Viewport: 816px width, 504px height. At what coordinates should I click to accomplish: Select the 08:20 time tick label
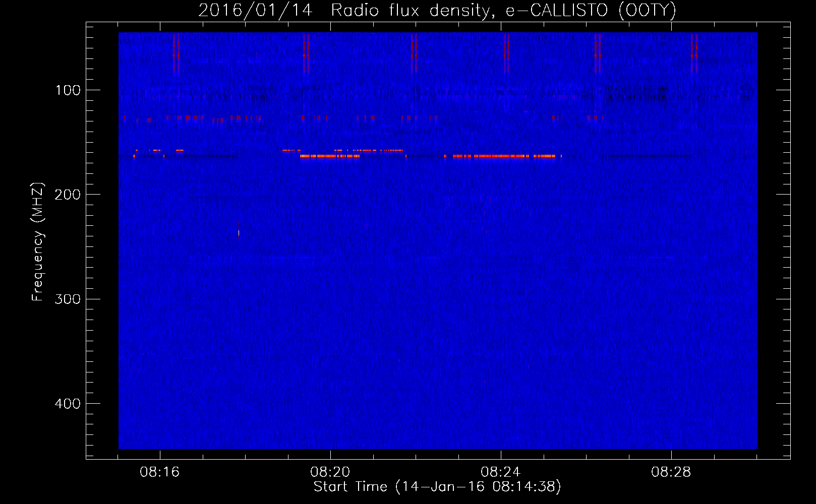[330, 472]
